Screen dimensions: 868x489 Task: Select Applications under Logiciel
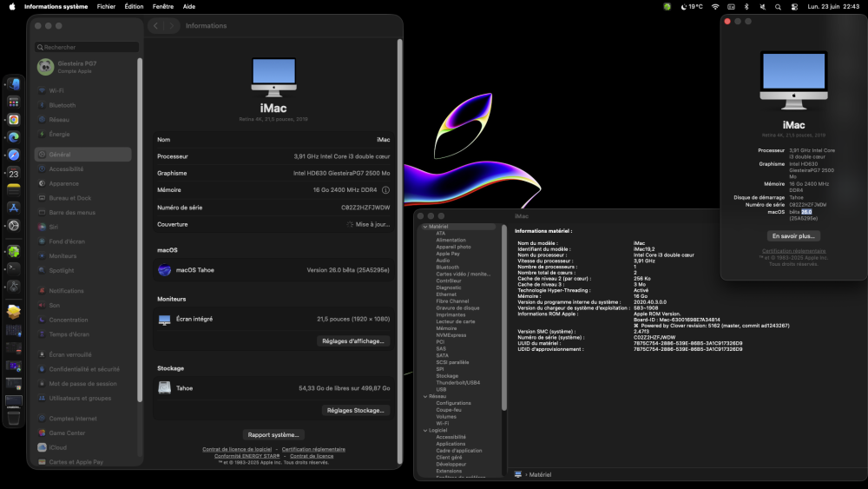pos(450,444)
